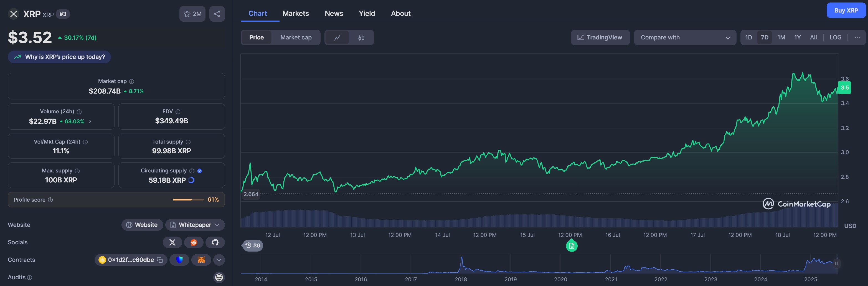Click the historical overview mini chart near 2018
The height and width of the screenshot is (286, 868).
[461, 265]
